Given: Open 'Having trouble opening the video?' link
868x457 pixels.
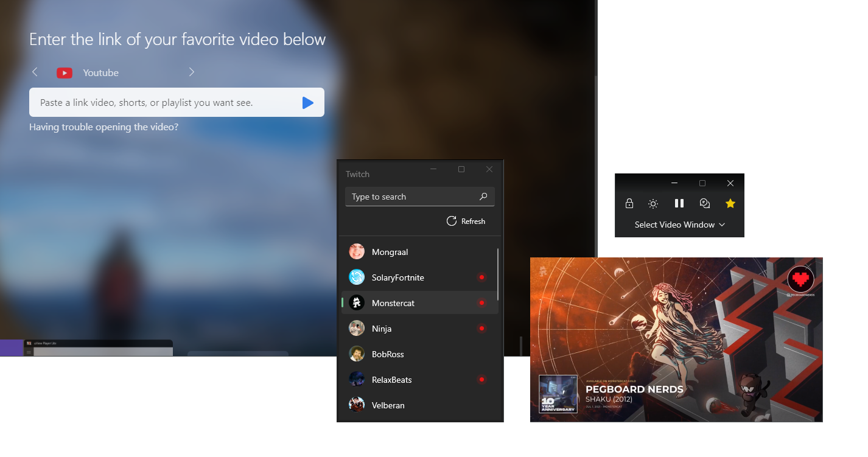Looking at the screenshot, I should (x=103, y=127).
